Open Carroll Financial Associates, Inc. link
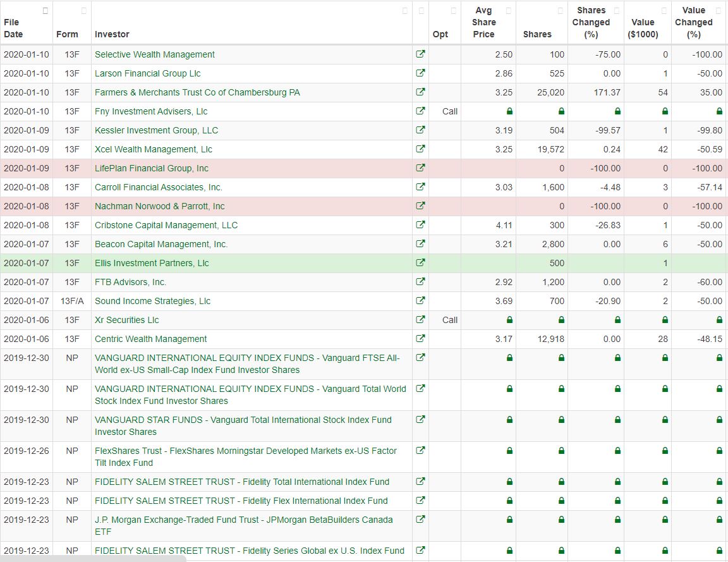This screenshot has height=562, width=728. point(159,187)
